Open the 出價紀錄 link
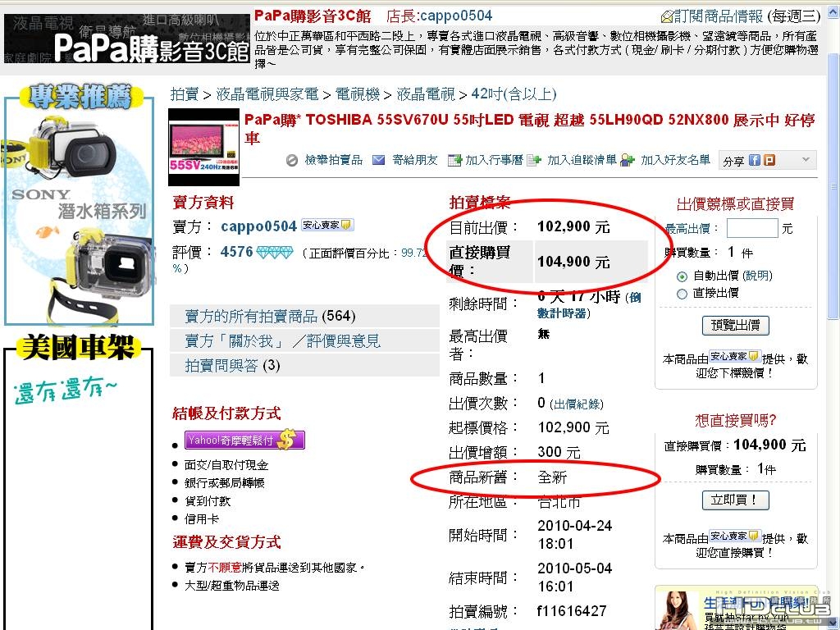The height and width of the screenshot is (630, 840). pos(577,404)
